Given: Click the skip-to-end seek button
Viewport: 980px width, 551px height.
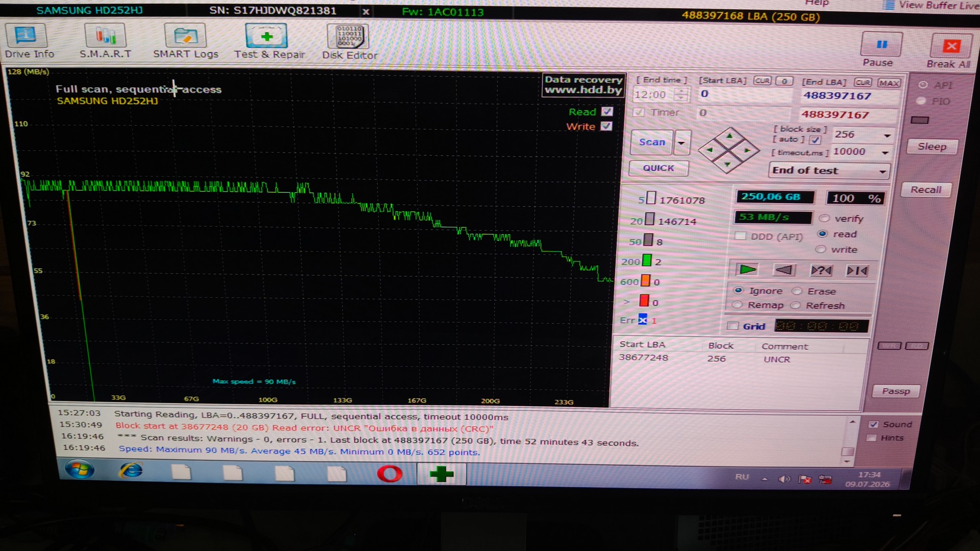Looking at the screenshot, I should tap(857, 271).
